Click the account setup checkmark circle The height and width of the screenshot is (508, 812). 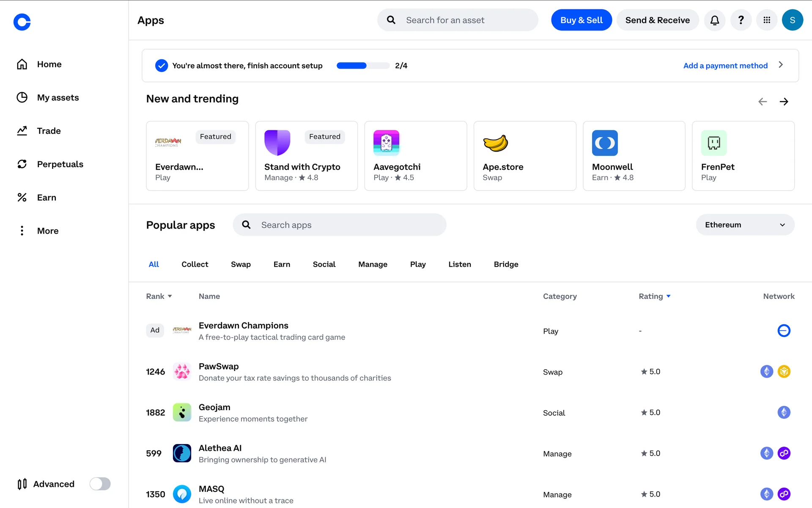click(162, 66)
